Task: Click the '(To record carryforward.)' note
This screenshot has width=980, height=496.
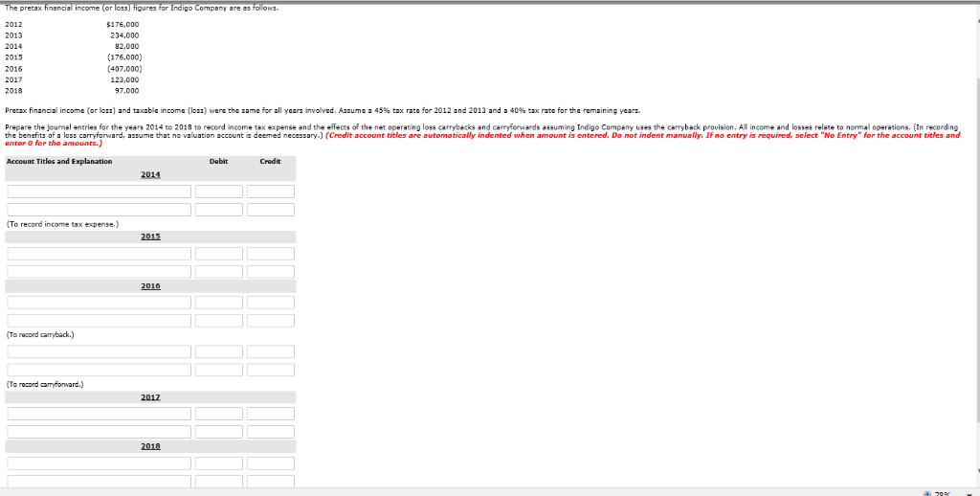Action: [44, 385]
